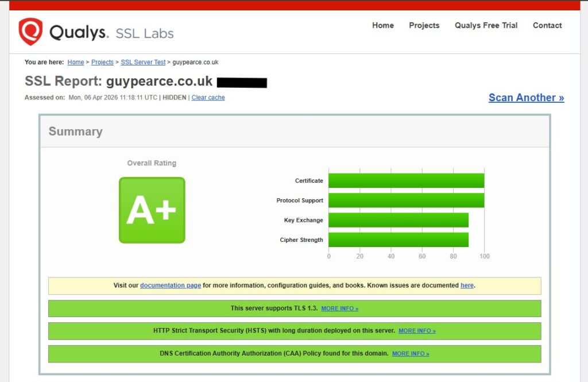Screen dimensions: 588x382
Task: Open the Contact page
Action: pos(547,25)
